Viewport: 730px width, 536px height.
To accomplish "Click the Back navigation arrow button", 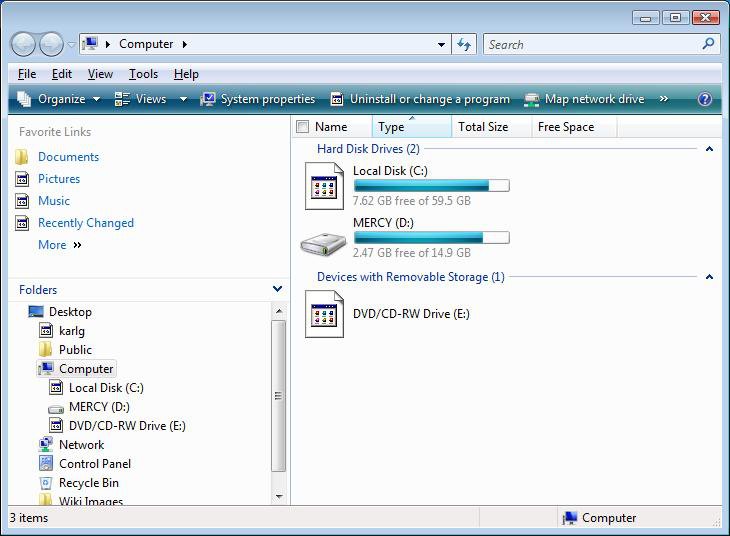I will [23, 45].
